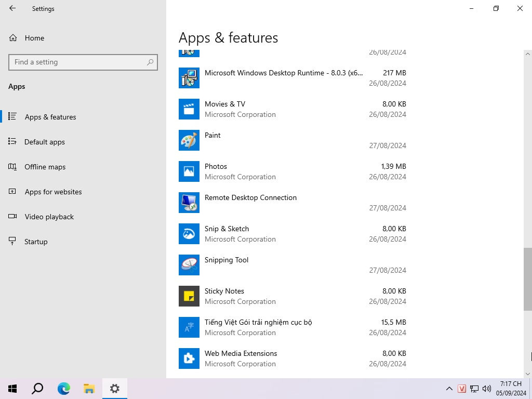This screenshot has height=399, width=532.
Task: Click the Microsoft Windows Desktop Runtime icon
Action: coord(189,78)
